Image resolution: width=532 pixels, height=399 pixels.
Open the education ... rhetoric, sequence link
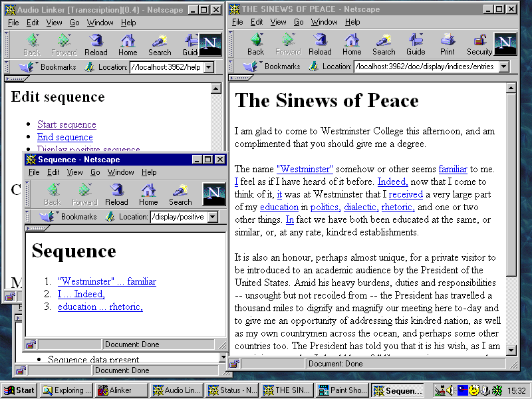tap(100, 307)
